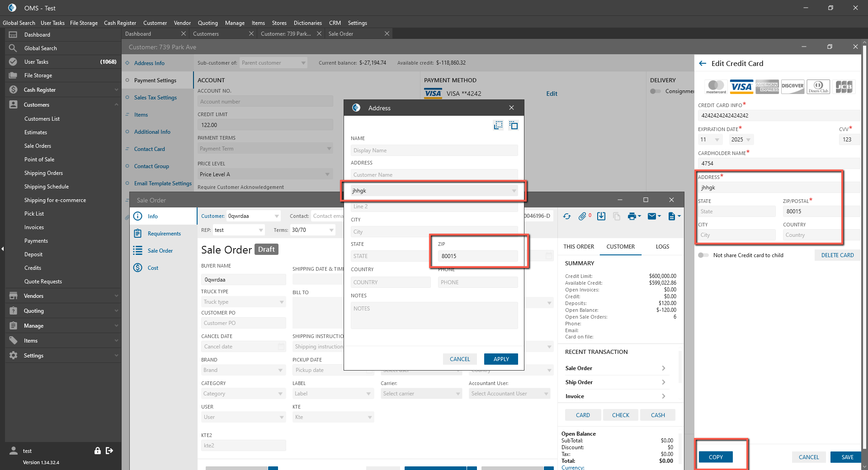Toggle the Consignment switch under Delivery
Screen dimensions: 868x470
pos(655,91)
